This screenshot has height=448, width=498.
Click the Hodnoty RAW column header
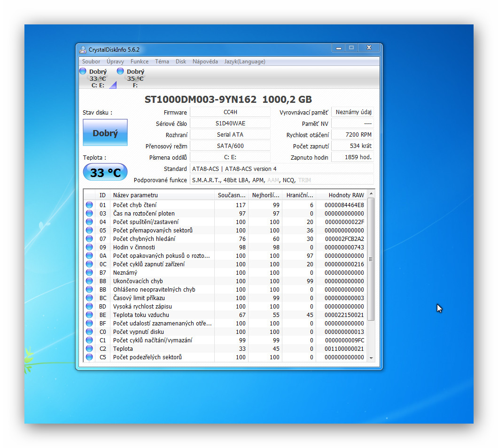(x=342, y=195)
